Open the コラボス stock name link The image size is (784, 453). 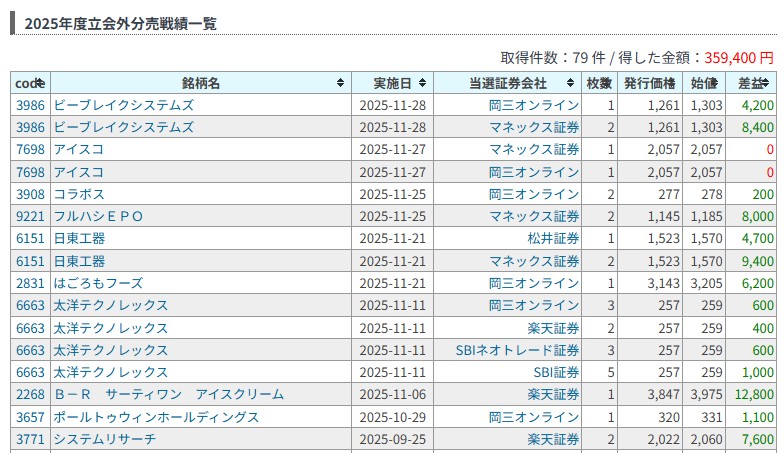coord(79,194)
